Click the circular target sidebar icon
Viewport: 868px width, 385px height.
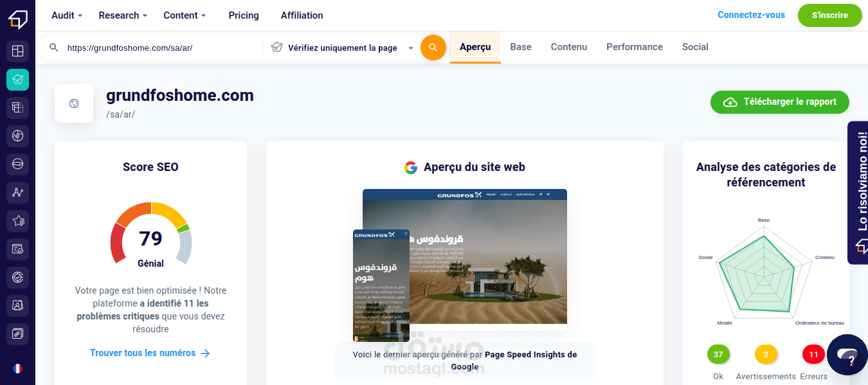coord(17,277)
